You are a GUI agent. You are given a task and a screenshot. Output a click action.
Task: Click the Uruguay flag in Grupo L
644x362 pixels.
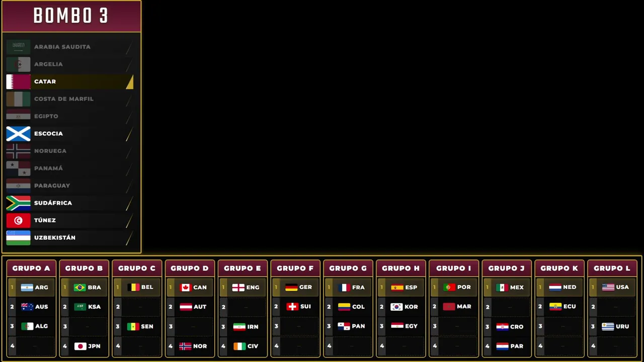[608, 326]
